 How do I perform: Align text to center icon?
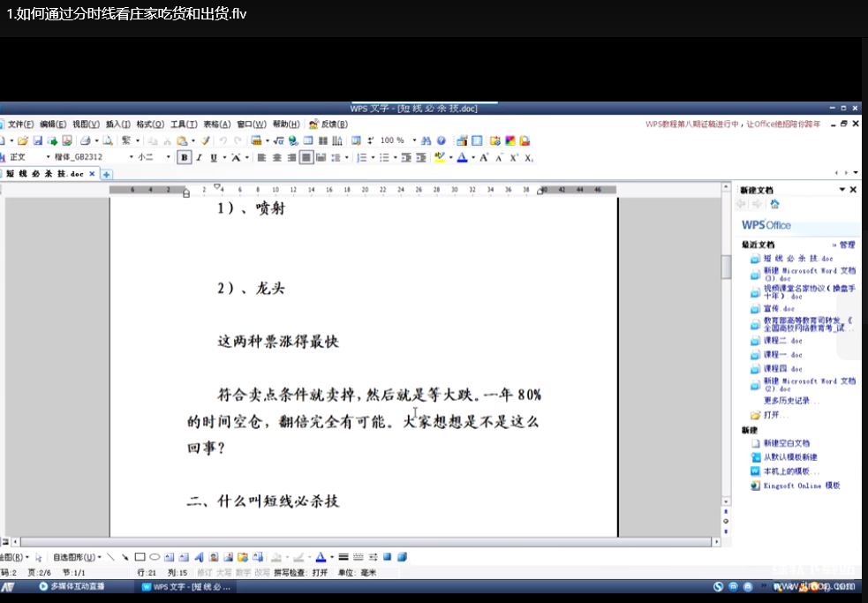(x=276, y=158)
